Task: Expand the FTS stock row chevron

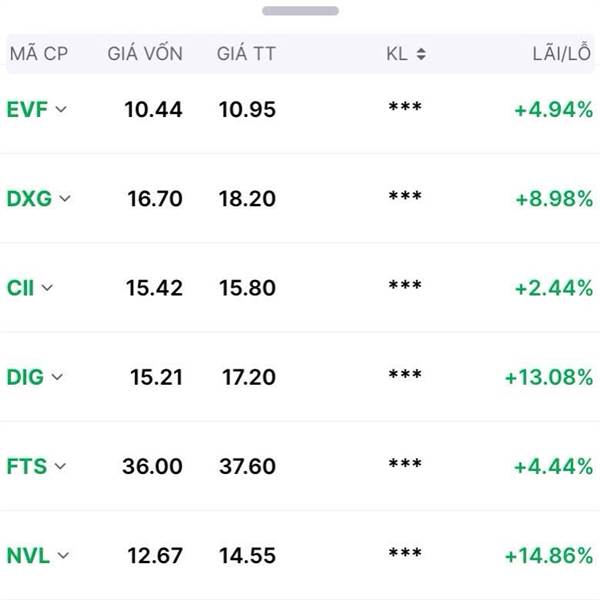Action: [x=60, y=466]
